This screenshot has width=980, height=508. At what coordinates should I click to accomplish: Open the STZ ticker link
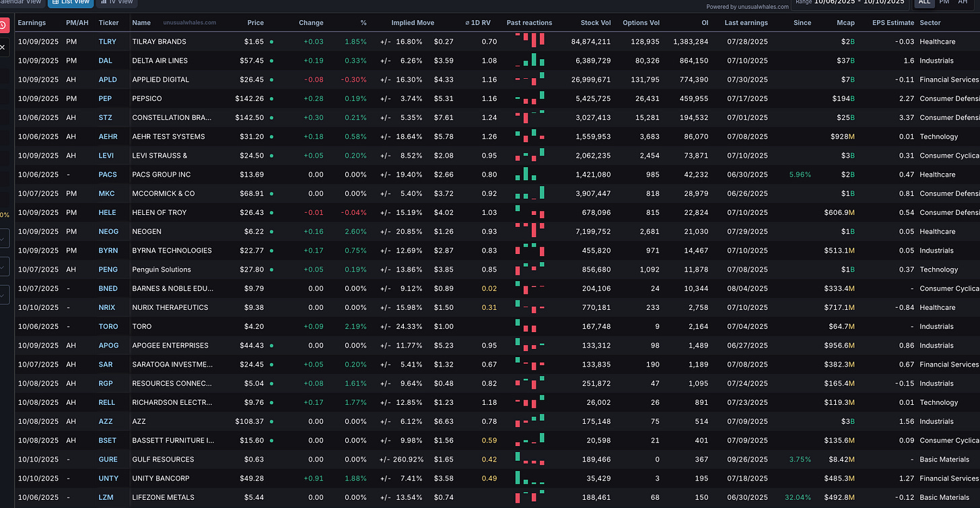tap(105, 117)
